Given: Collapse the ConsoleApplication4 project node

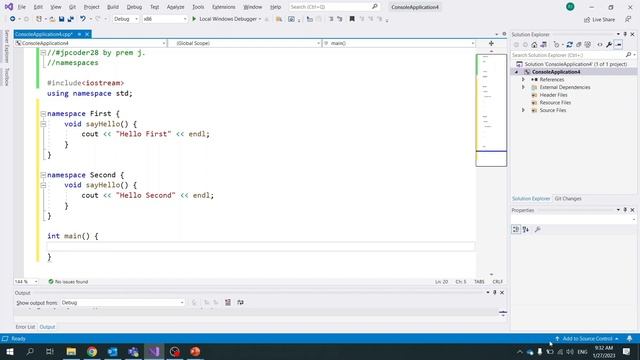Looking at the screenshot, I should click(517, 72).
